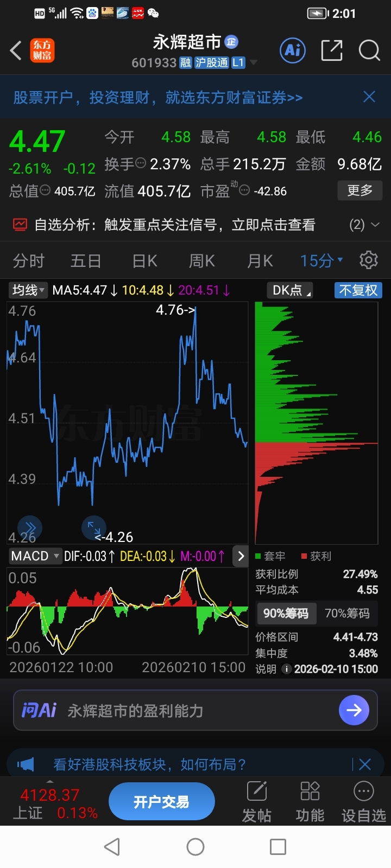
Task: Tap the 价格区间 4.41-4.73 value
Action: (x=356, y=637)
